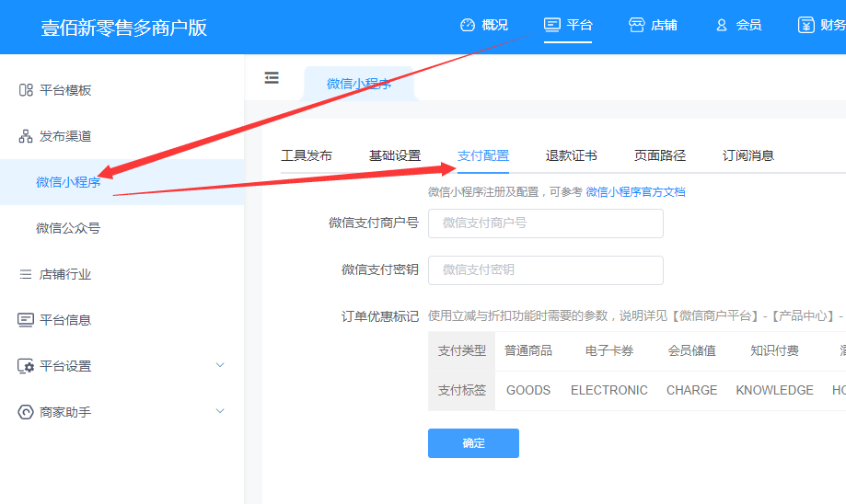
Task: Click the 发布渠道 hierarchy icon in sidebar
Action: click(26, 136)
